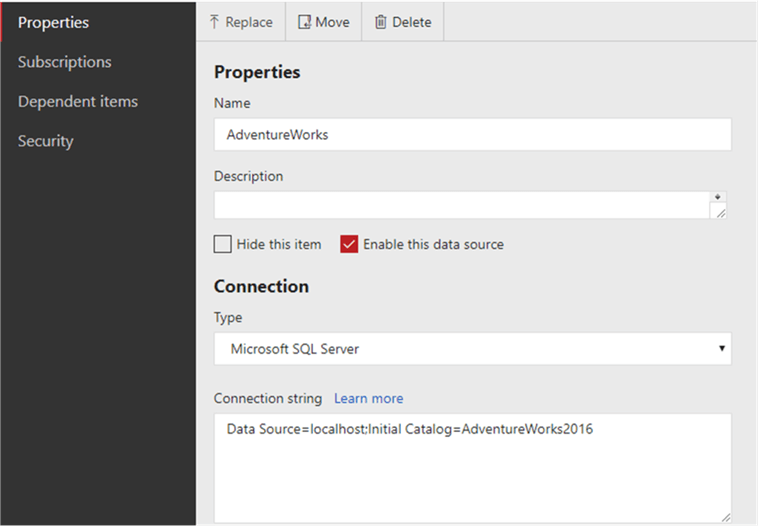Uncheck Enable this data source checkbox

tap(349, 244)
